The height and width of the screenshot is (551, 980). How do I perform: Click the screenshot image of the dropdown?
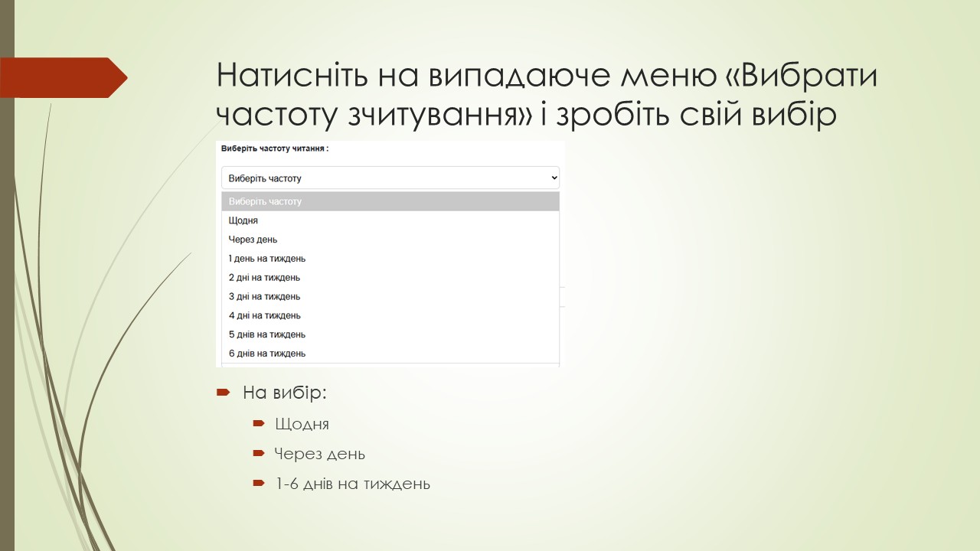click(x=390, y=253)
